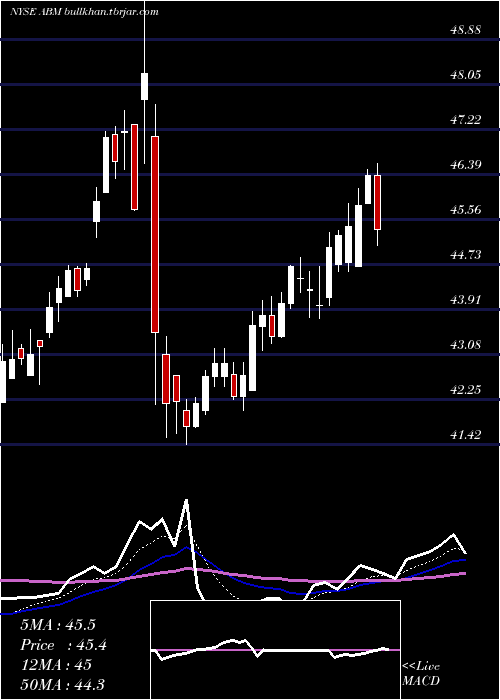
Task: Click the 48.05 price axis label
Action: [x=466, y=75]
